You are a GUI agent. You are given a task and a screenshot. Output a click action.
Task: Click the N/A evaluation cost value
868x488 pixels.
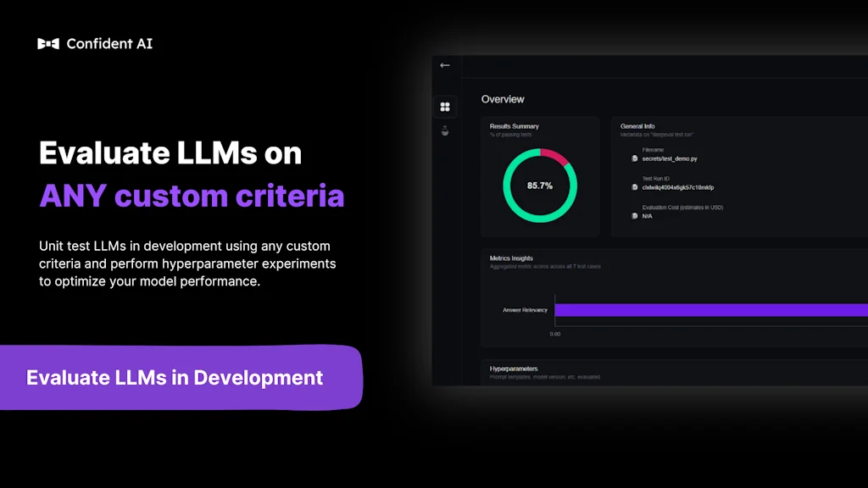point(647,216)
